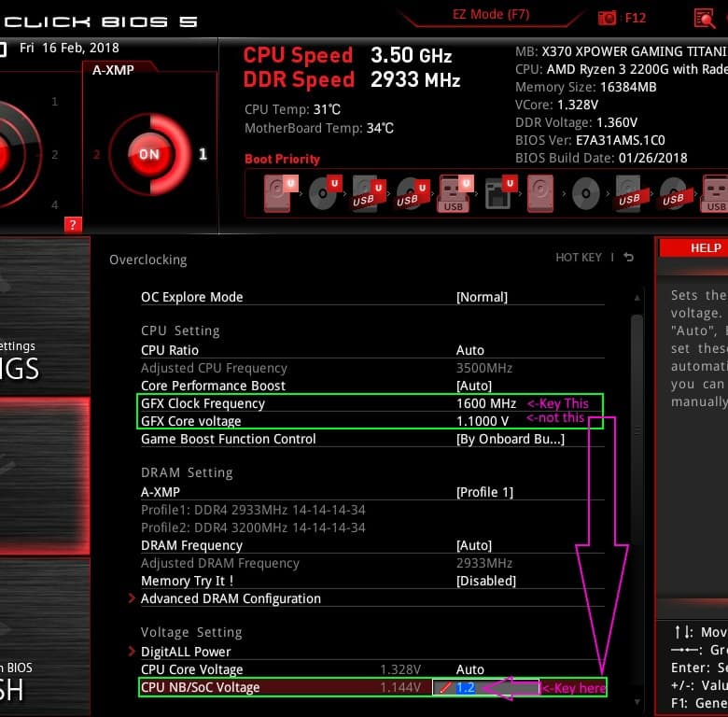Click the settings list vertical scrollbar thumb

(x=637, y=429)
